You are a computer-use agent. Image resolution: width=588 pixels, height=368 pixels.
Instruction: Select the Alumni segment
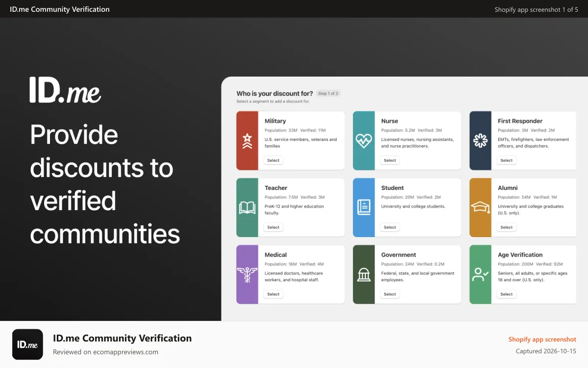(507, 227)
